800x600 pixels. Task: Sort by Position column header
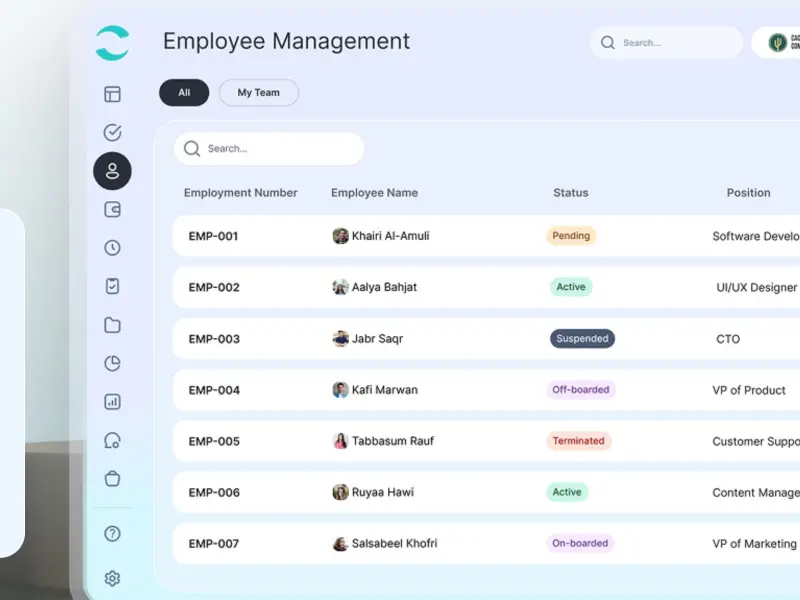click(x=748, y=193)
